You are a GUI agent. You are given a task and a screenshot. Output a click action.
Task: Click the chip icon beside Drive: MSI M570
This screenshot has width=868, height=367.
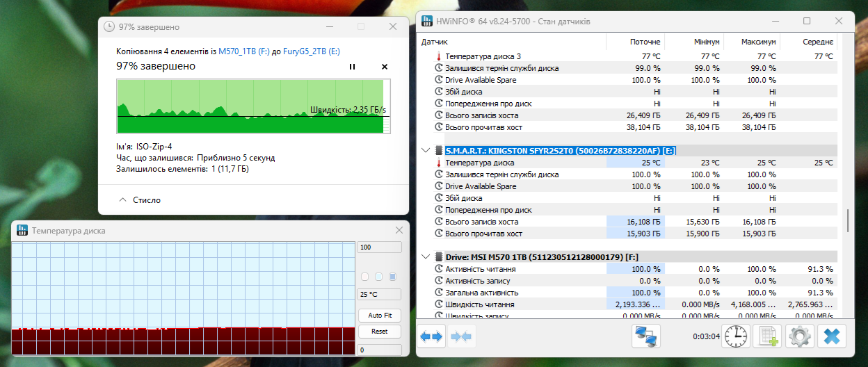439,257
